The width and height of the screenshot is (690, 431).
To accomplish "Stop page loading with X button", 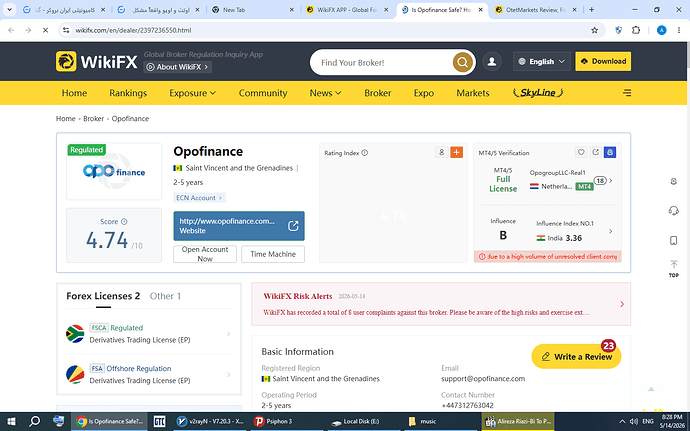I will pyautogui.click(x=45, y=30).
